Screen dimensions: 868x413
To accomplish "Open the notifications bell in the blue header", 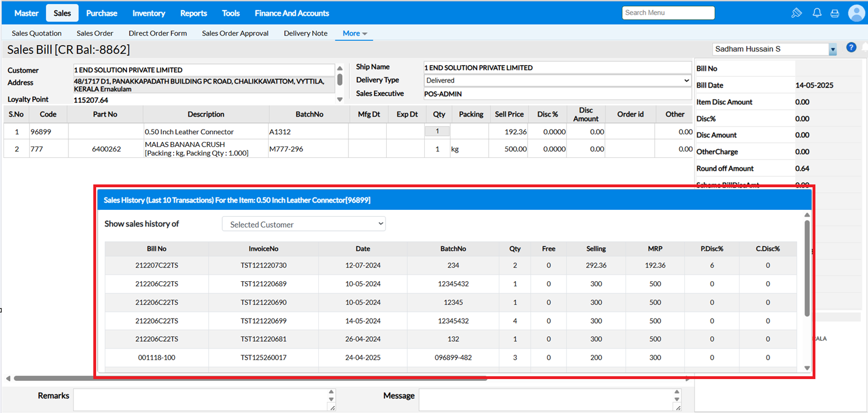I will 817,13.
